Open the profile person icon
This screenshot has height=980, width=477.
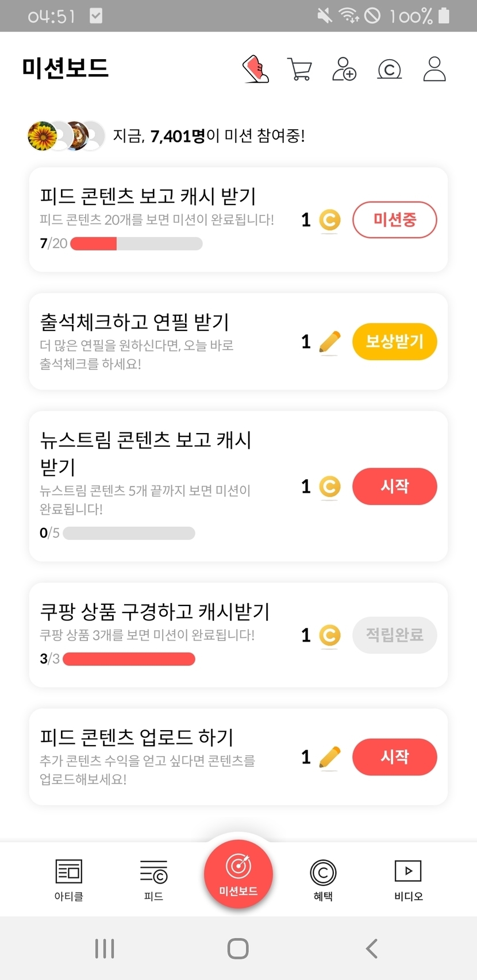coord(434,69)
